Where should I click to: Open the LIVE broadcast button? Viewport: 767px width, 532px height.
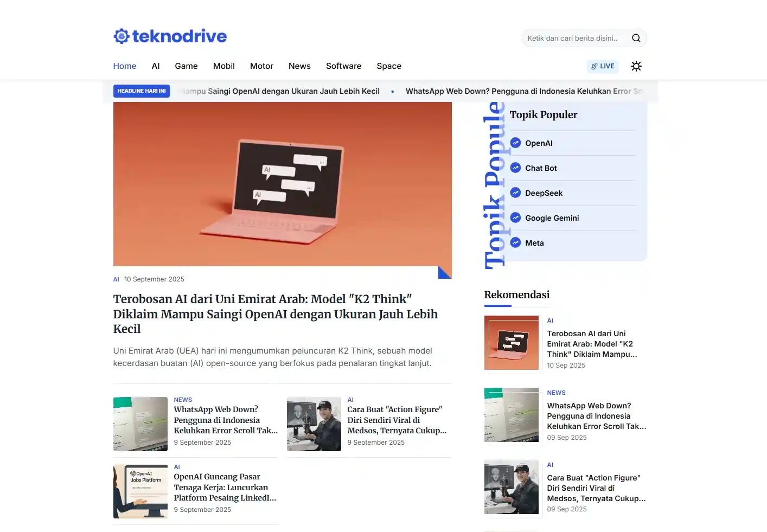[x=603, y=66]
